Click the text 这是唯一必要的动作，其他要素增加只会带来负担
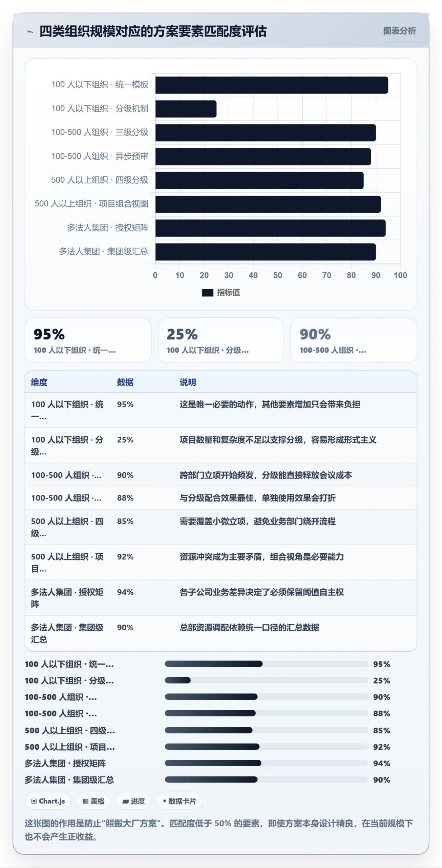The height and width of the screenshot is (868, 442). pos(270,404)
